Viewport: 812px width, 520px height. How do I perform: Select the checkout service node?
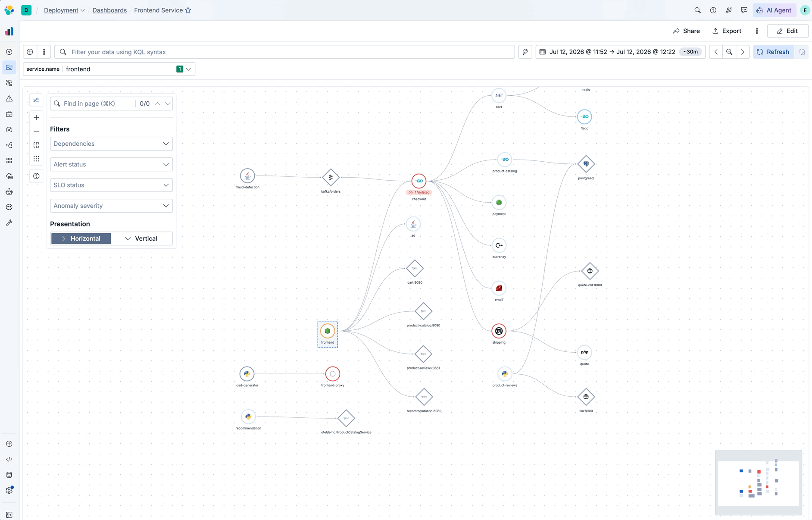419,181
